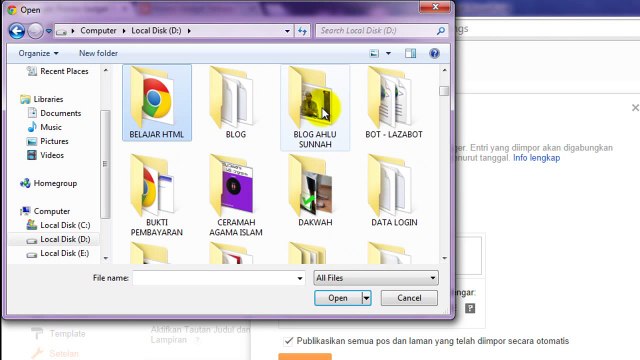Select Libraries in navigation pane
Image resolution: width=640 pixels, height=360 pixels.
(42, 99)
